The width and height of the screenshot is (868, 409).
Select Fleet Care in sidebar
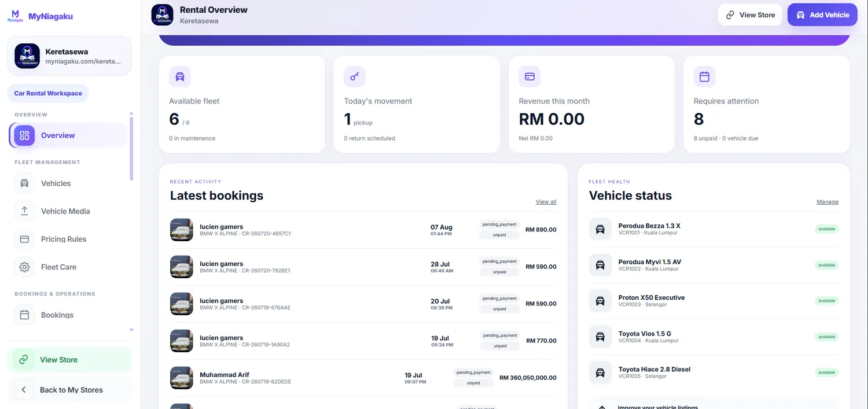click(68, 267)
